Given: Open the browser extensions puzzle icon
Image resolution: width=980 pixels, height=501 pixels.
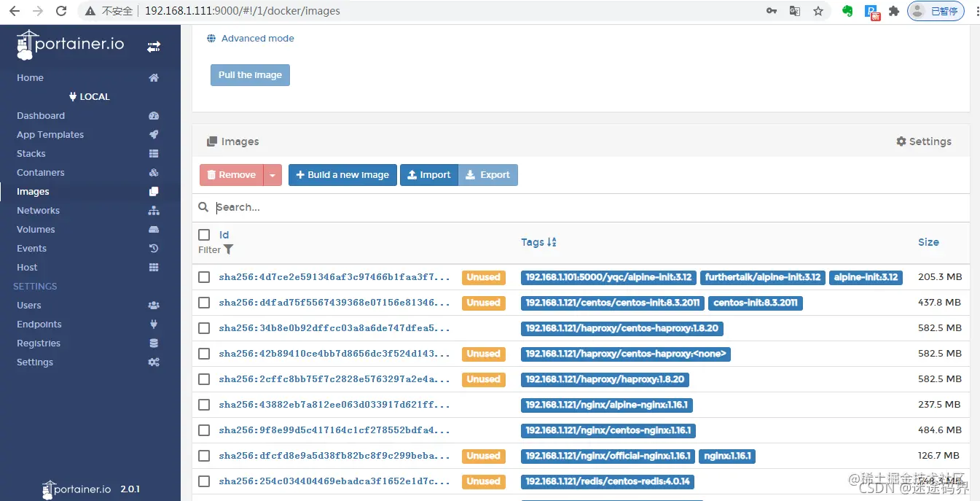Looking at the screenshot, I should (894, 11).
